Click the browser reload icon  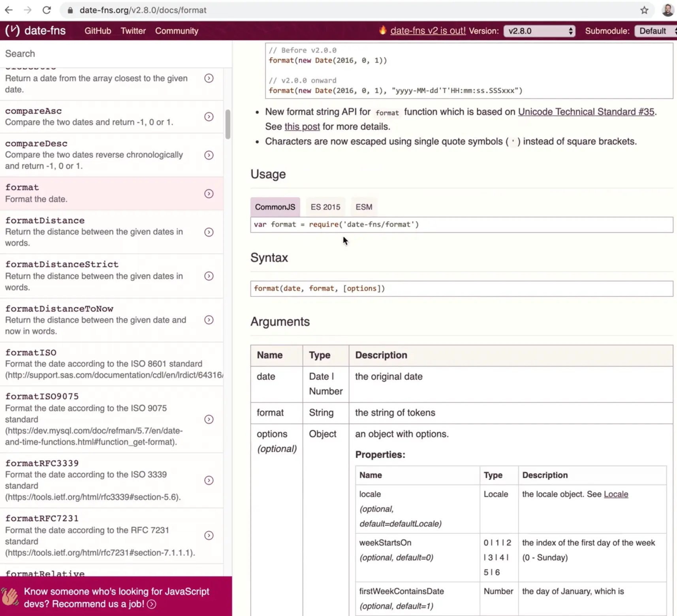pyautogui.click(x=47, y=10)
